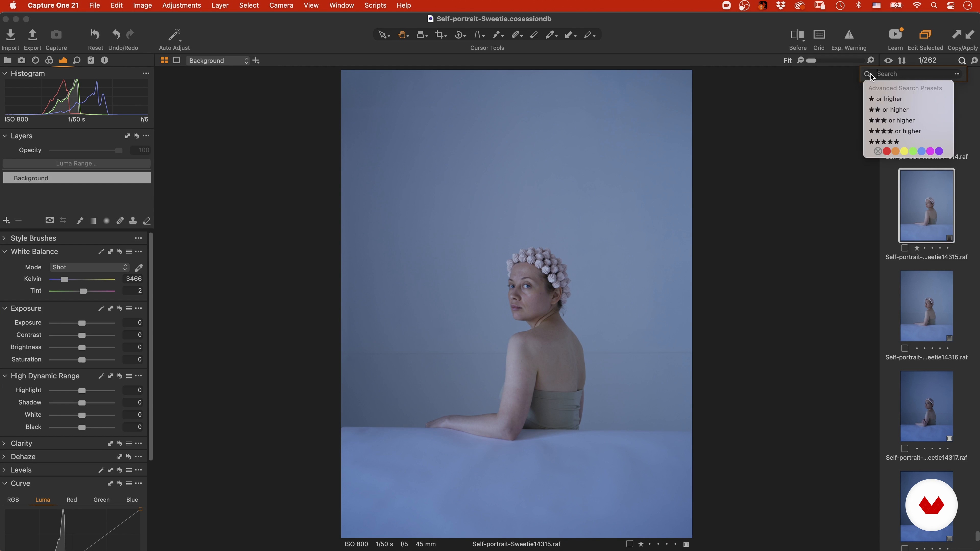Expand the Dehaze panel
This screenshot has height=551, width=980.
click(4, 457)
